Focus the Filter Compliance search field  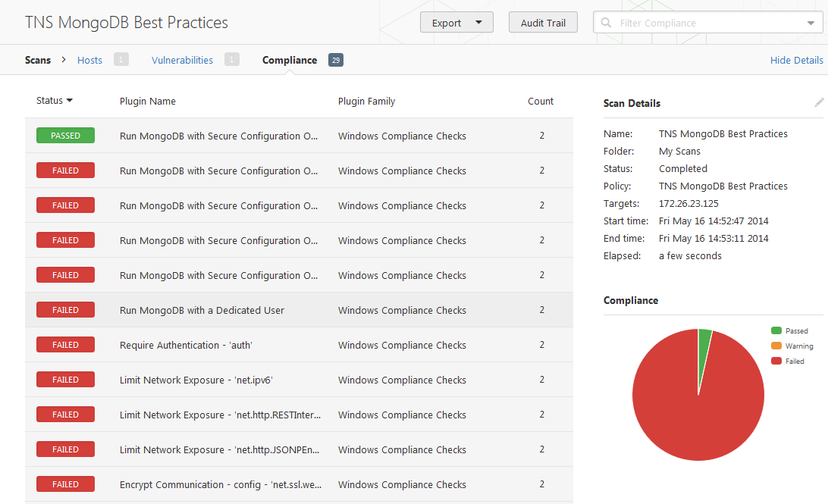coord(707,23)
